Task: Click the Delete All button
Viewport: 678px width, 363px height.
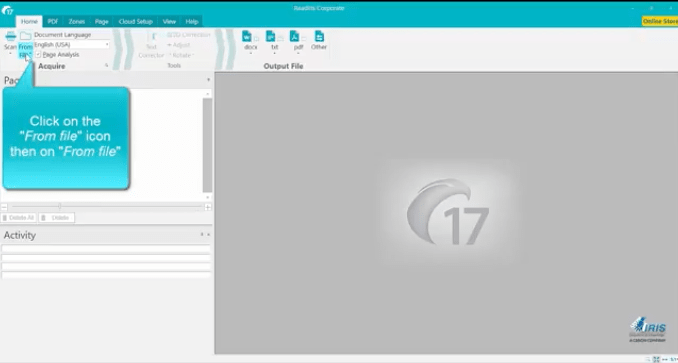Action: (19, 218)
